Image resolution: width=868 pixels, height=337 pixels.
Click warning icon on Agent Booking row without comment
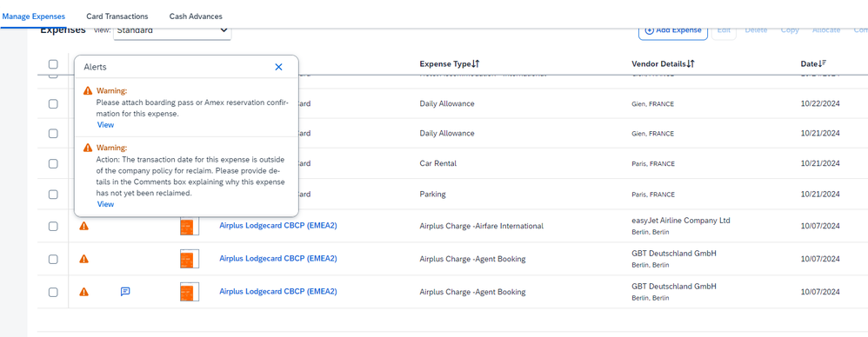point(83,259)
